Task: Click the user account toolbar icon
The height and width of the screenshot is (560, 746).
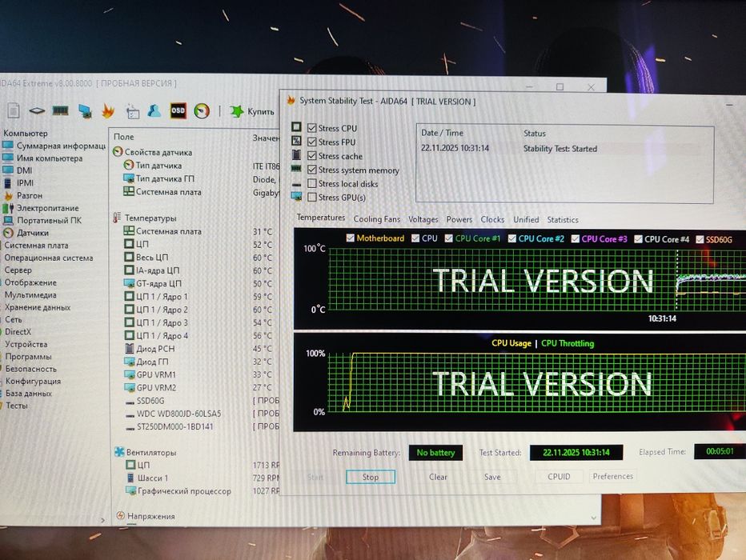Action: point(154,111)
